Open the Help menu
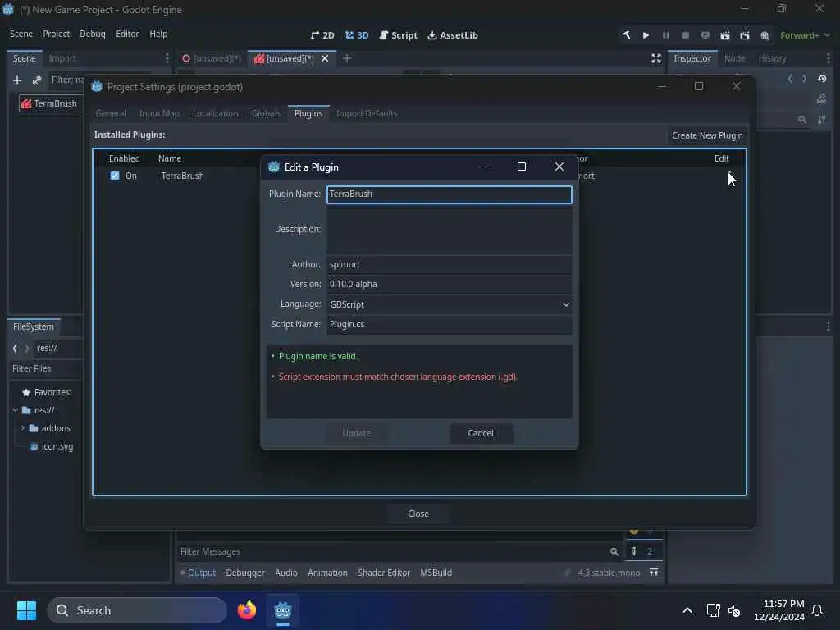Screen dimensions: 840x630 click(x=158, y=34)
